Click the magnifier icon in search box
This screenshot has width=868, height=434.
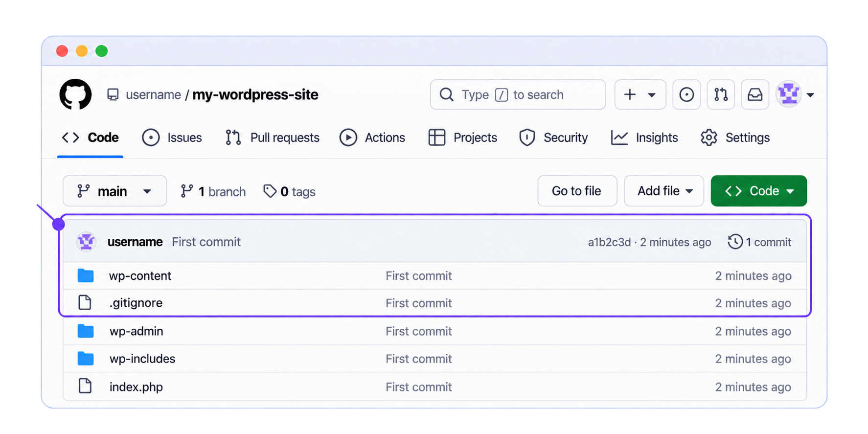(x=446, y=94)
